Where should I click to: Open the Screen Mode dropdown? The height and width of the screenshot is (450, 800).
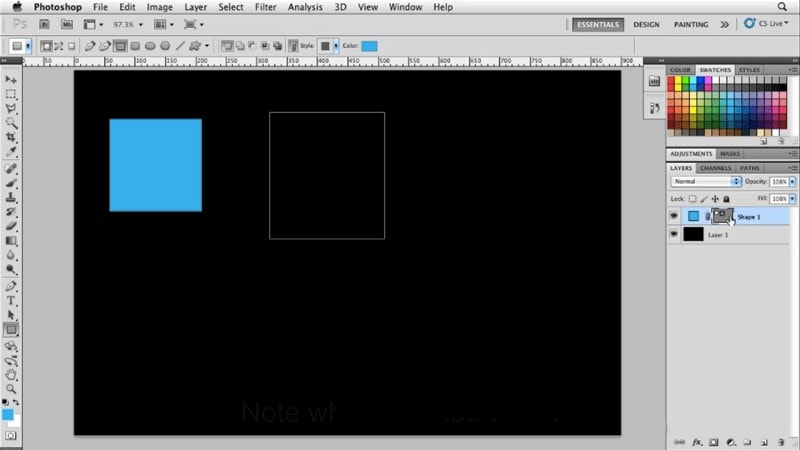click(x=194, y=24)
